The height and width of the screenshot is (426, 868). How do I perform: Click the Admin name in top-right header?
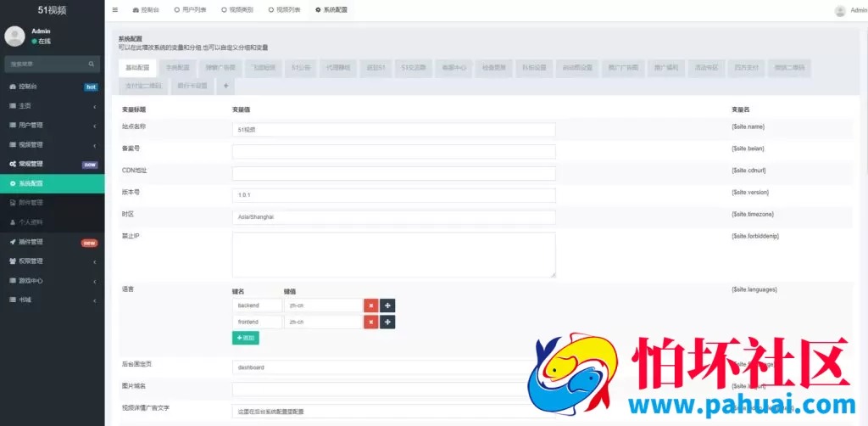859,10
